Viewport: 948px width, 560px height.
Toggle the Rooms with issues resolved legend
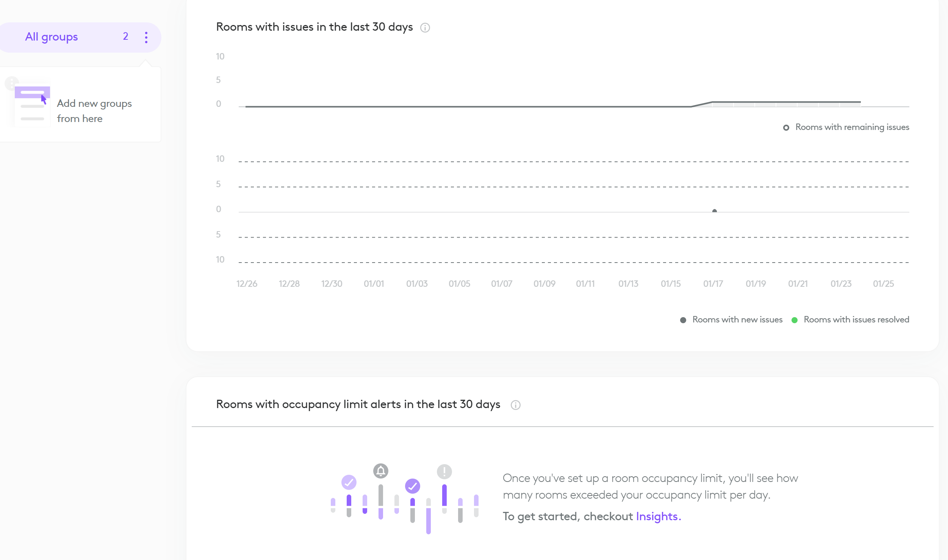(x=851, y=320)
